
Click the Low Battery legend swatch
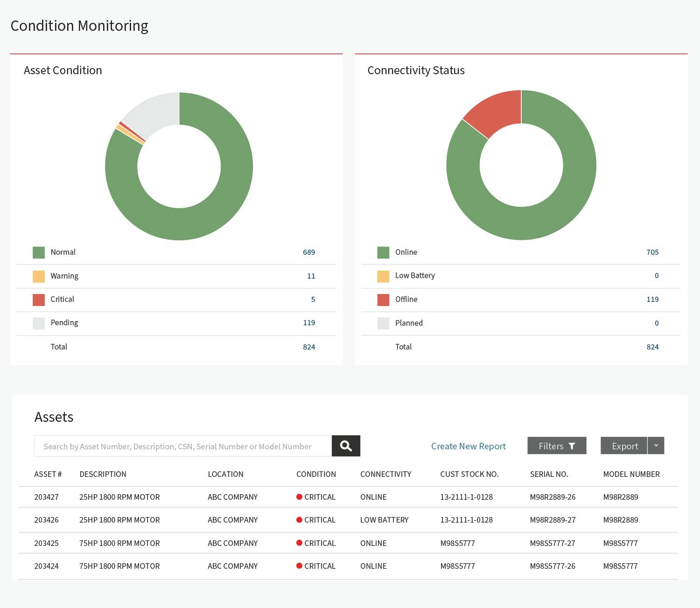click(383, 276)
